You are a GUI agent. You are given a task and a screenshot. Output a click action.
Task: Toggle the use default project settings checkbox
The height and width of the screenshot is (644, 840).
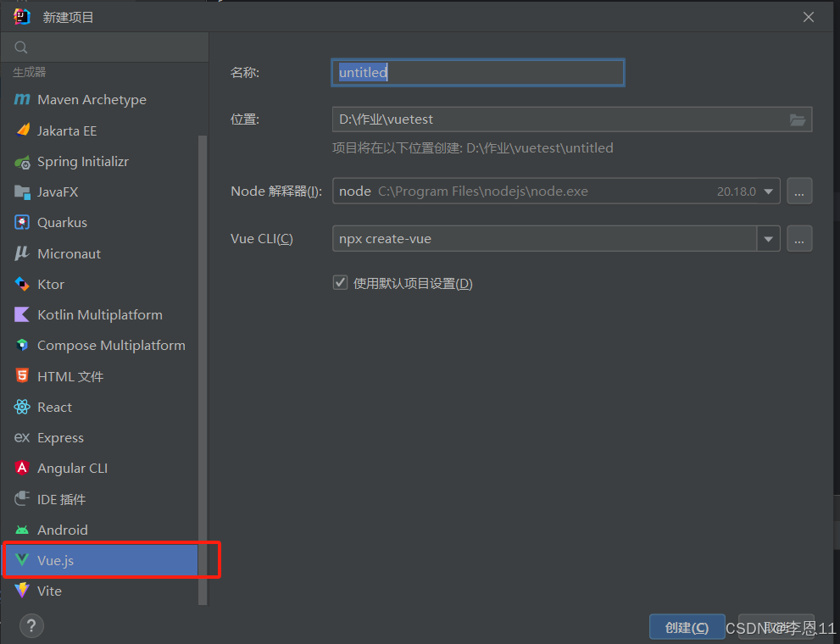(x=340, y=282)
